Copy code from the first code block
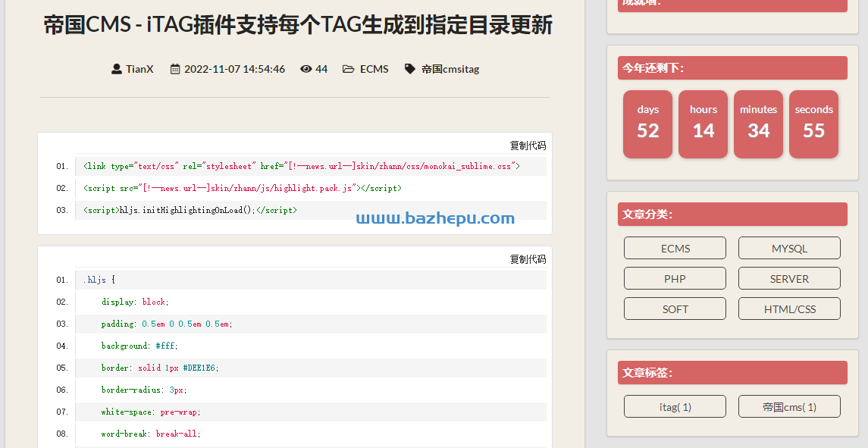This screenshot has height=448, width=868. [x=528, y=145]
